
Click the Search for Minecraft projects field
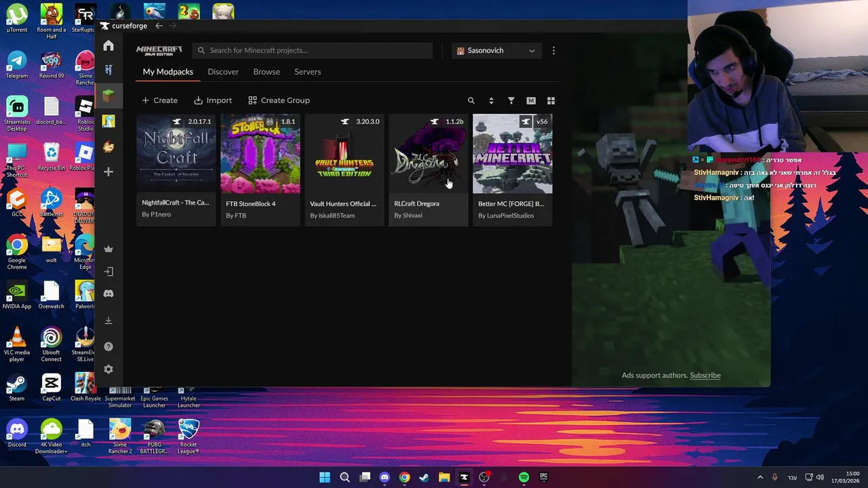(x=313, y=50)
